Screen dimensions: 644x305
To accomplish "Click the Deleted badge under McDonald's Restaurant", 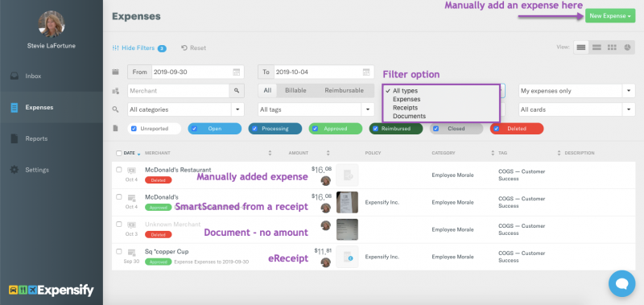I will tap(158, 179).
